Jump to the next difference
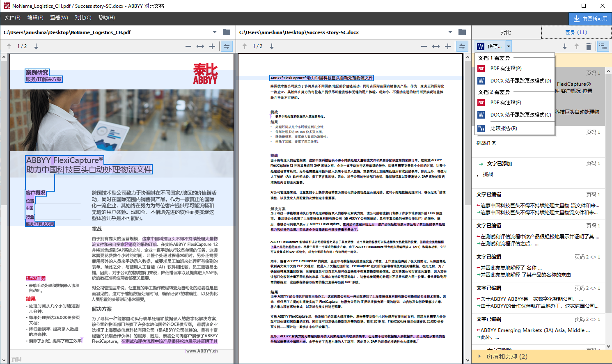Image resolution: width=612 pixels, height=364 pixels. click(565, 46)
